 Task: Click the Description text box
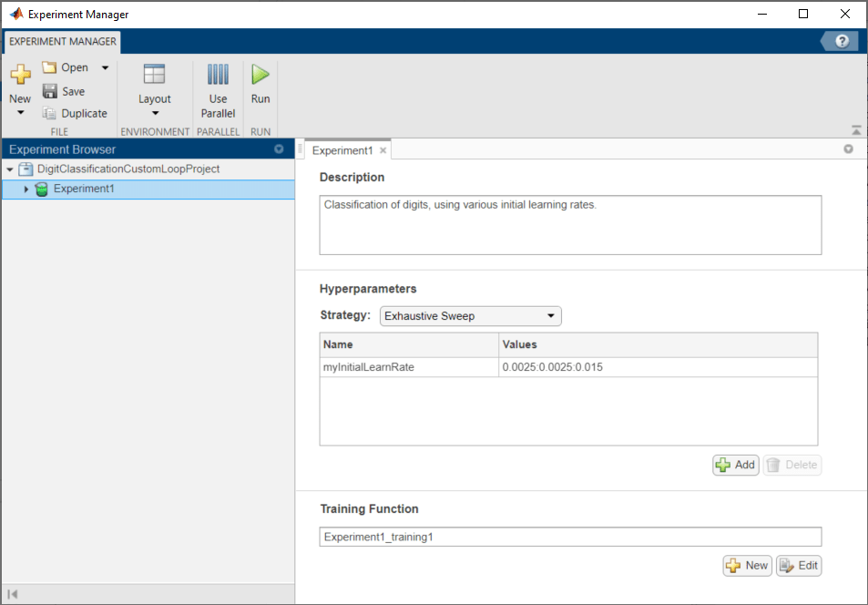(570, 225)
